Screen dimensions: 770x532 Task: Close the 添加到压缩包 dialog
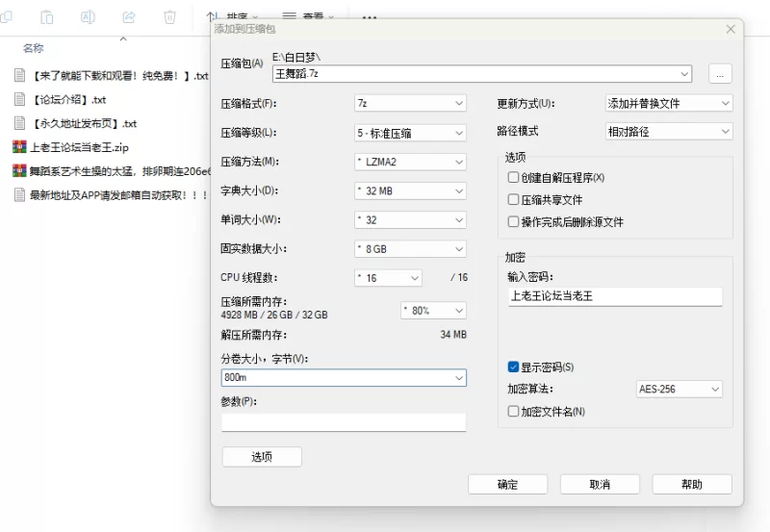click(731, 30)
